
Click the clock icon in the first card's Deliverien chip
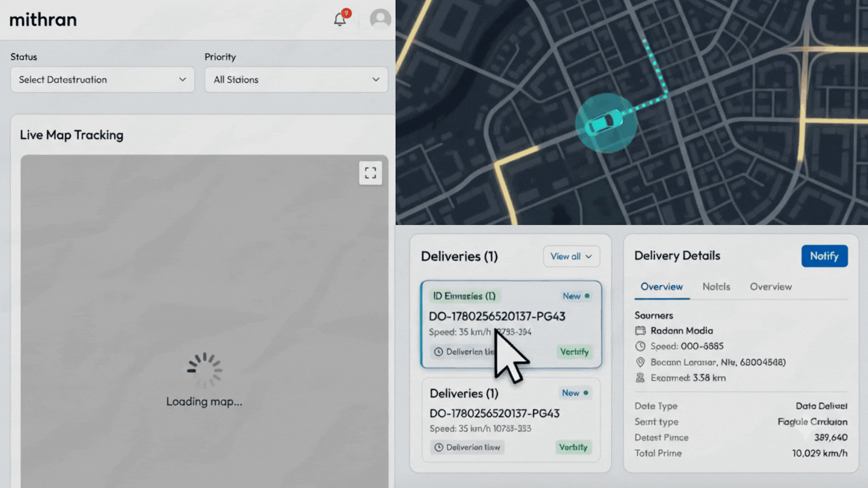pos(438,352)
